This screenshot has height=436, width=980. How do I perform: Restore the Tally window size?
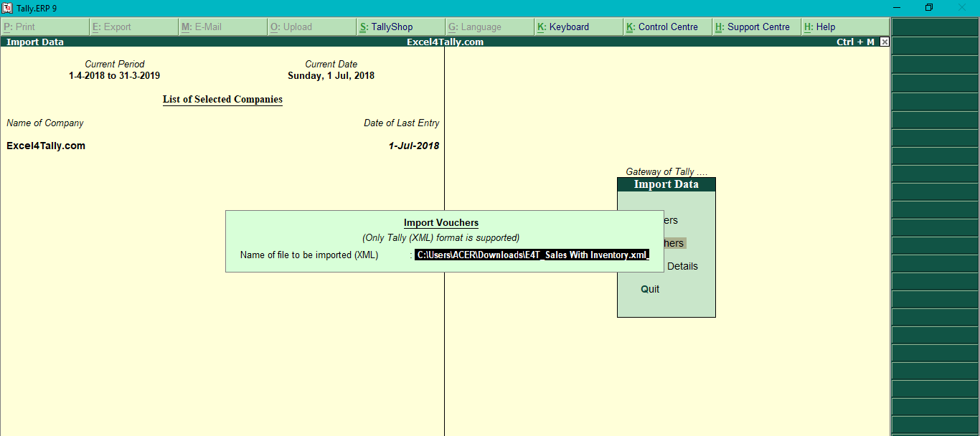(x=929, y=8)
